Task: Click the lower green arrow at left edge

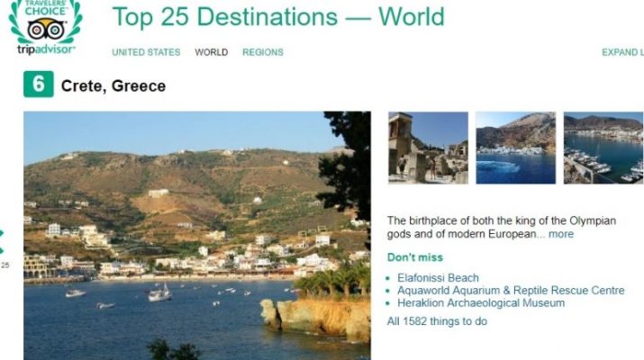Action: (2, 250)
